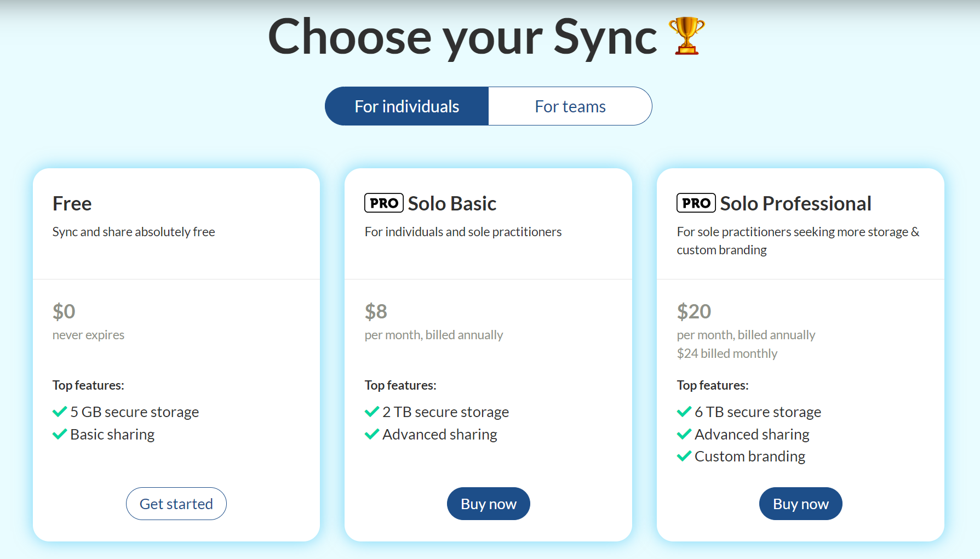Image resolution: width=980 pixels, height=559 pixels.
Task: Click the never expires text
Action: click(x=89, y=335)
